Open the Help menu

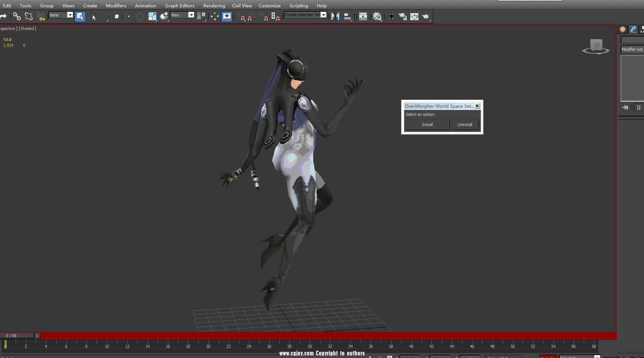click(322, 5)
